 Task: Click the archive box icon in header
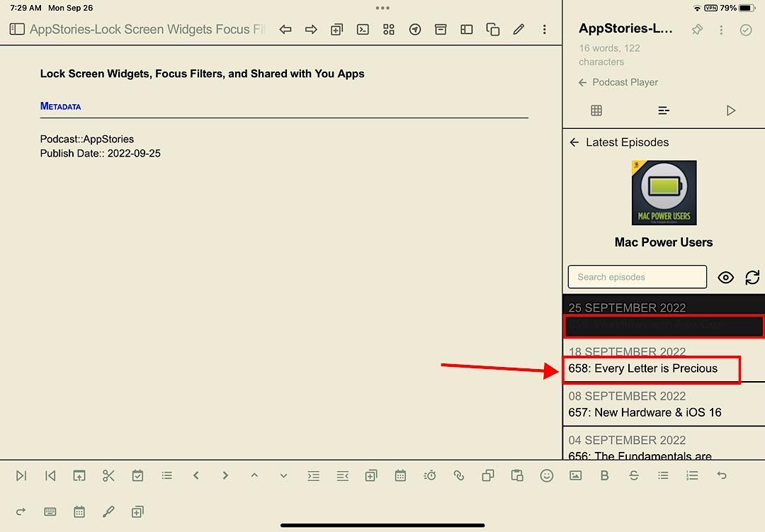[x=441, y=30]
